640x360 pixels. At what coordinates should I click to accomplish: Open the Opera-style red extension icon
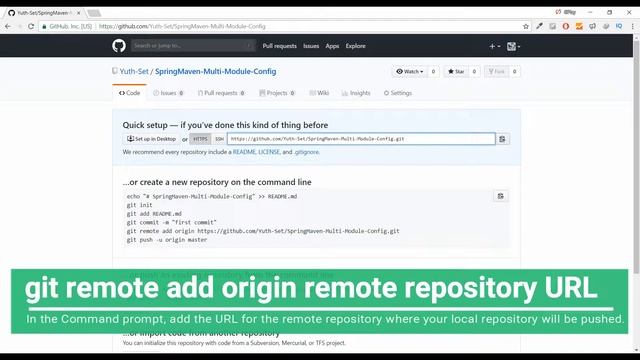(x=566, y=26)
